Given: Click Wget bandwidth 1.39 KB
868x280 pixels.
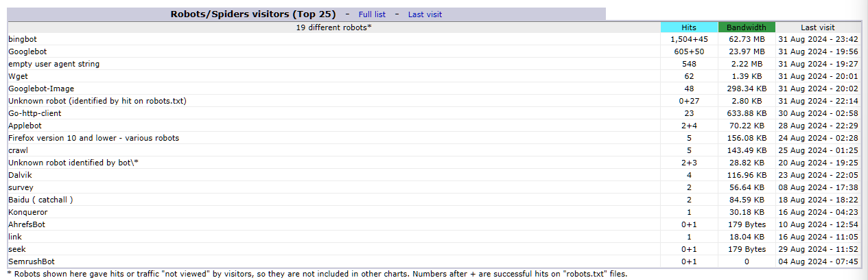Looking at the screenshot, I should coord(747,76).
